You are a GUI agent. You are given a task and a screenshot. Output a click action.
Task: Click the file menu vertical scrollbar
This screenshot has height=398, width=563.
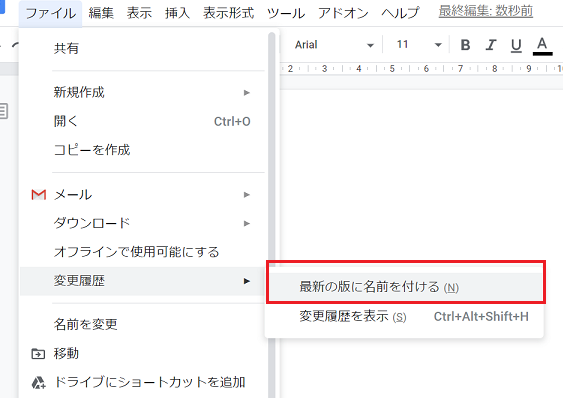pyautogui.click(x=271, y=215)
